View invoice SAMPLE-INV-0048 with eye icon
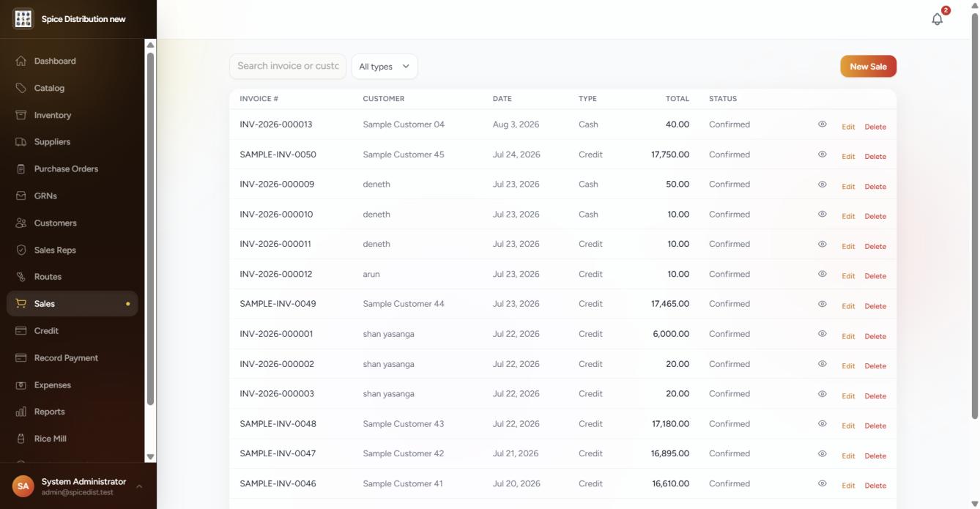Screen dimensions: 980x509 tap(822, 424)
